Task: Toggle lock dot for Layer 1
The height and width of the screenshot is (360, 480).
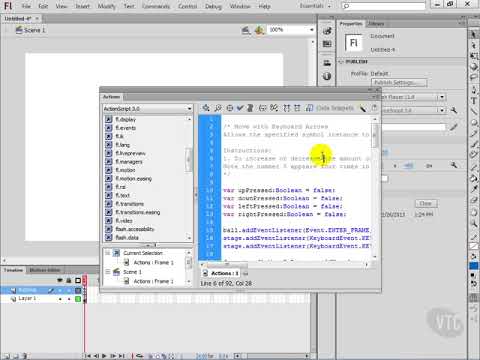Action: pos(69,299)
